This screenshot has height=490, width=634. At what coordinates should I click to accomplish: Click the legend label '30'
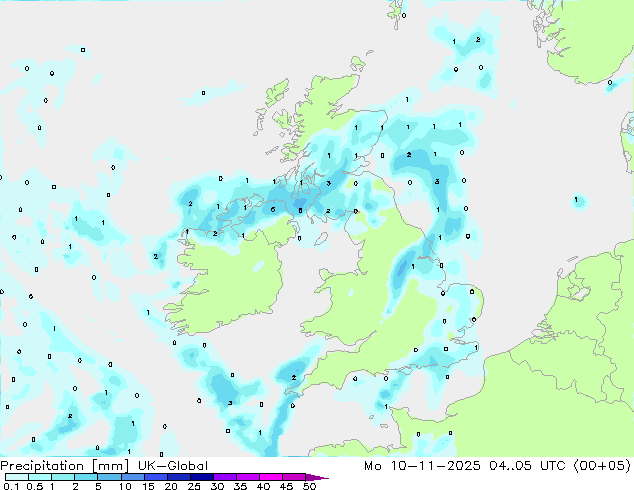(217, 486)
